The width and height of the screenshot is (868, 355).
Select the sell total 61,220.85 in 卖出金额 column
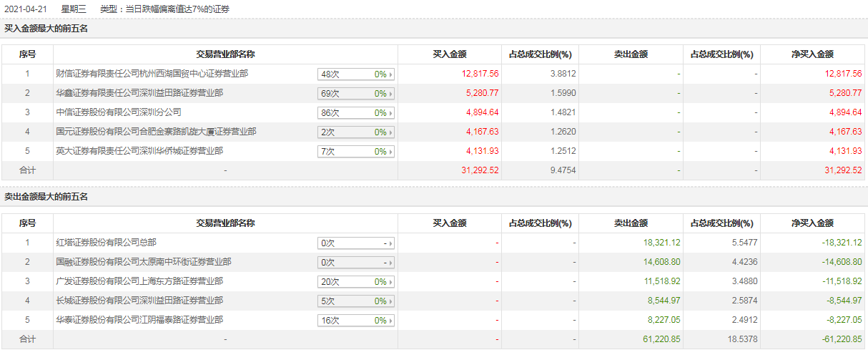coord(662,339)
